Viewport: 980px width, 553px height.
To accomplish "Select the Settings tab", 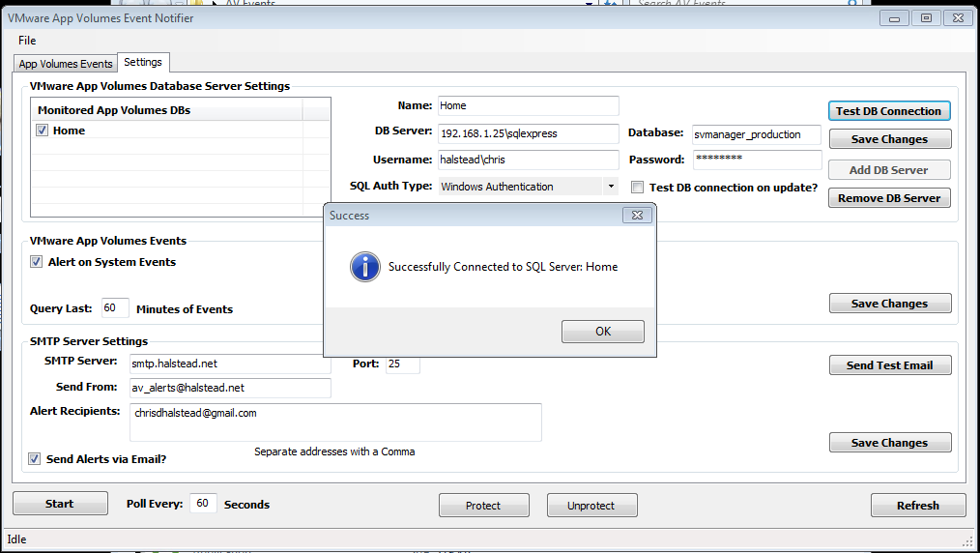I will (143, 62).
